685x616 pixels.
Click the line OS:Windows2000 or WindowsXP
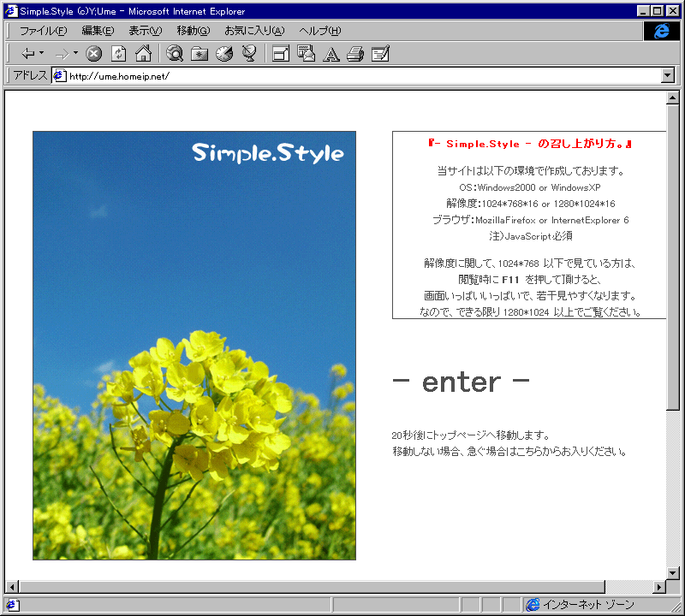tap(529, 187)
